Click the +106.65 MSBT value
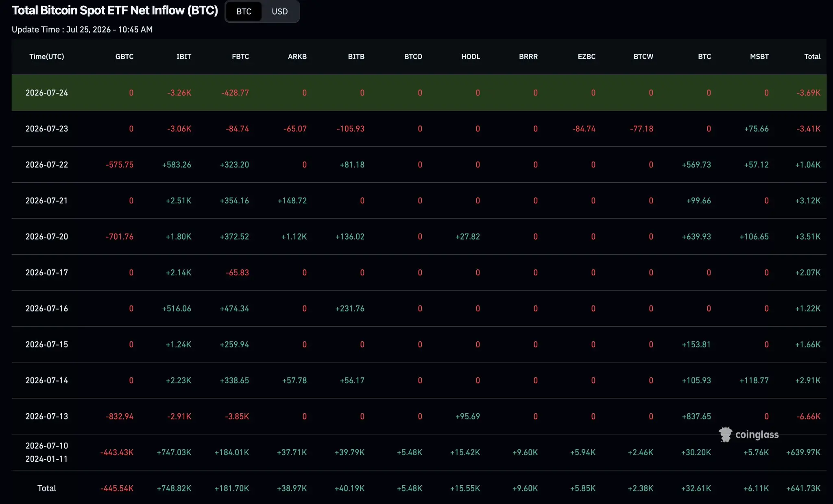Viewport: 833px width, 504px height. [754, 236]
